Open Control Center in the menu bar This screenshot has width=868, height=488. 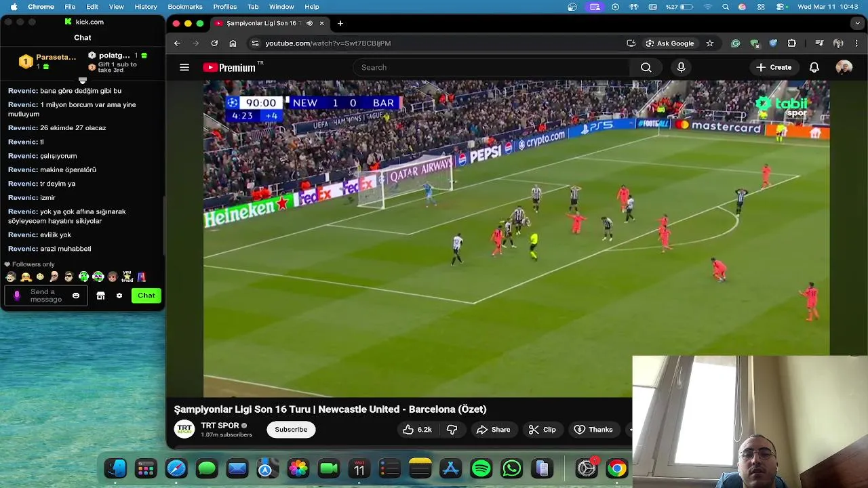781,7
